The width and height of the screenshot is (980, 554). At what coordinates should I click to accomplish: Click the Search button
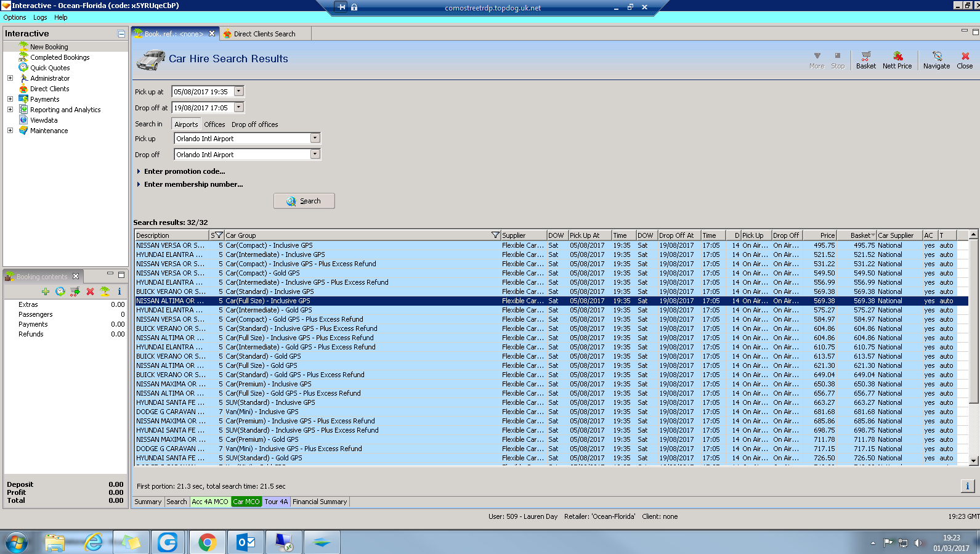click(x=304, y=201)
